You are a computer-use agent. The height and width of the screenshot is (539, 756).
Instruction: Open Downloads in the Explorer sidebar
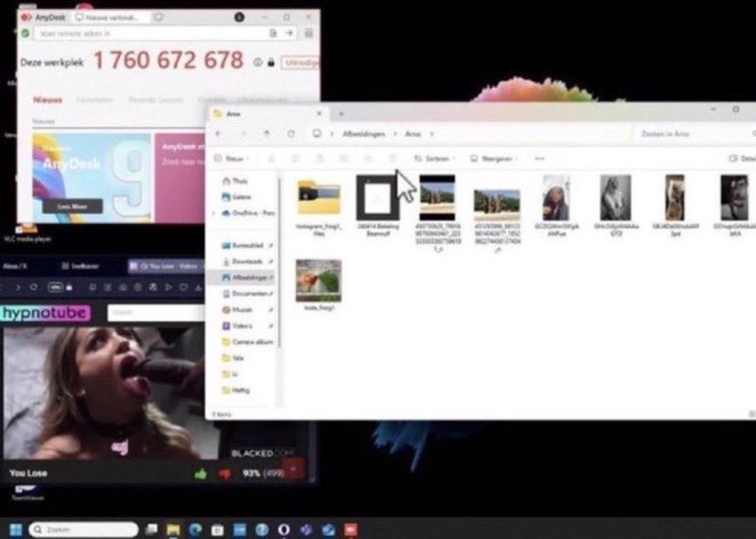[x=242, y=261]
